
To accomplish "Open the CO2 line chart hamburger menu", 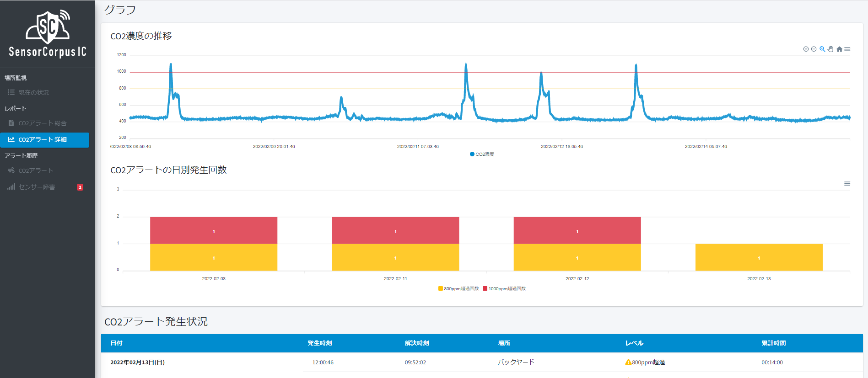I will click(x=847, y=49).
